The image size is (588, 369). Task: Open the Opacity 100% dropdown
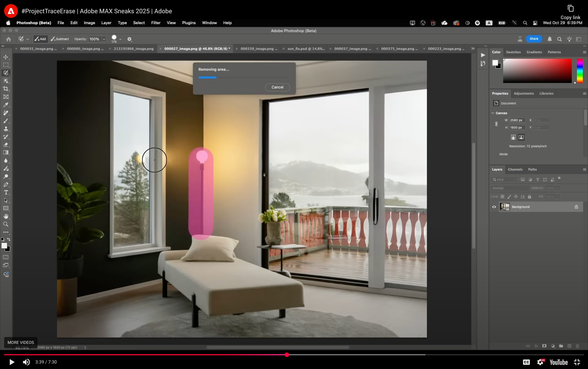click(104, 39)
